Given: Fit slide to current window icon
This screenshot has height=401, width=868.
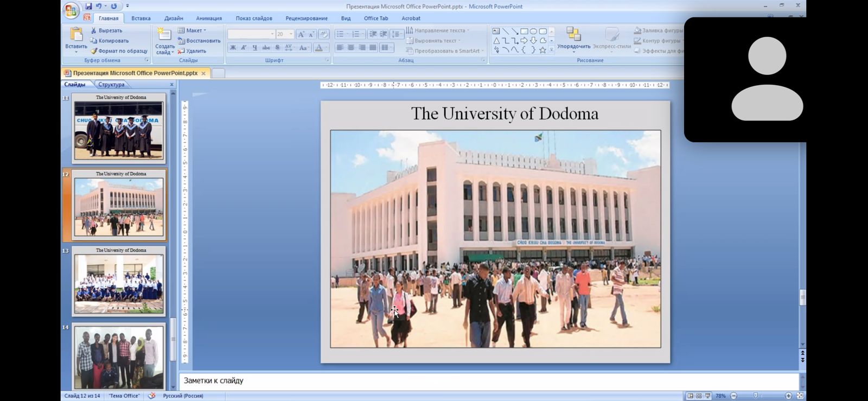Looking at the screenshot, I should pos(800,396).
